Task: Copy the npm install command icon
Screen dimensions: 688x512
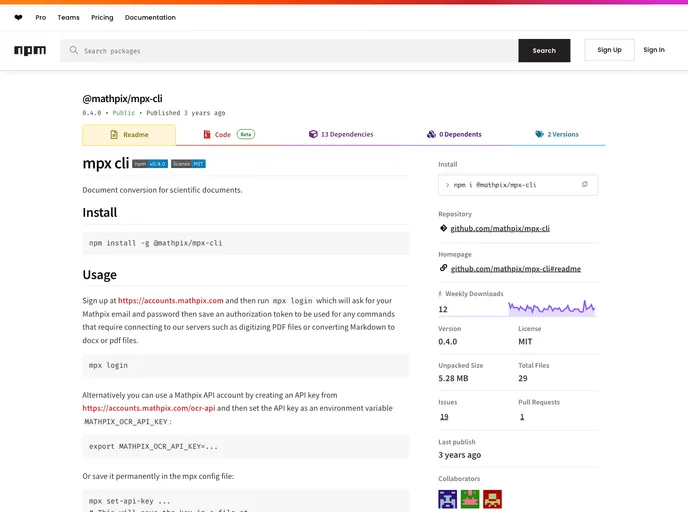Action: coord(585,185)
